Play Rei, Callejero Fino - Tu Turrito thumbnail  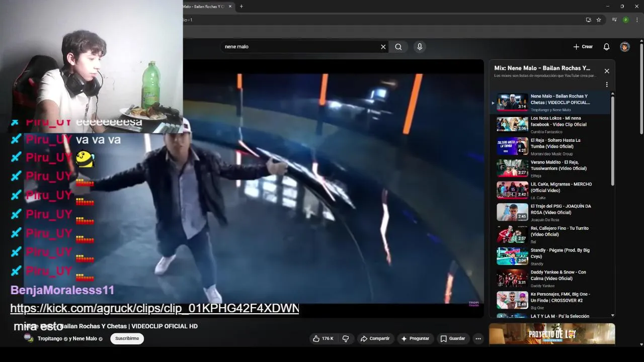tap(512, 234)
